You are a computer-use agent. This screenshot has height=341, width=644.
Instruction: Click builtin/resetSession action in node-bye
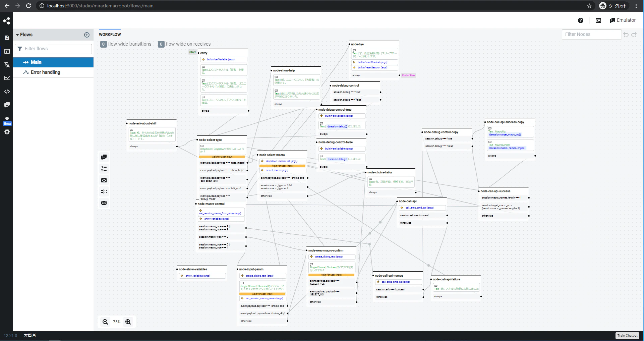click(x=375, y=68)
